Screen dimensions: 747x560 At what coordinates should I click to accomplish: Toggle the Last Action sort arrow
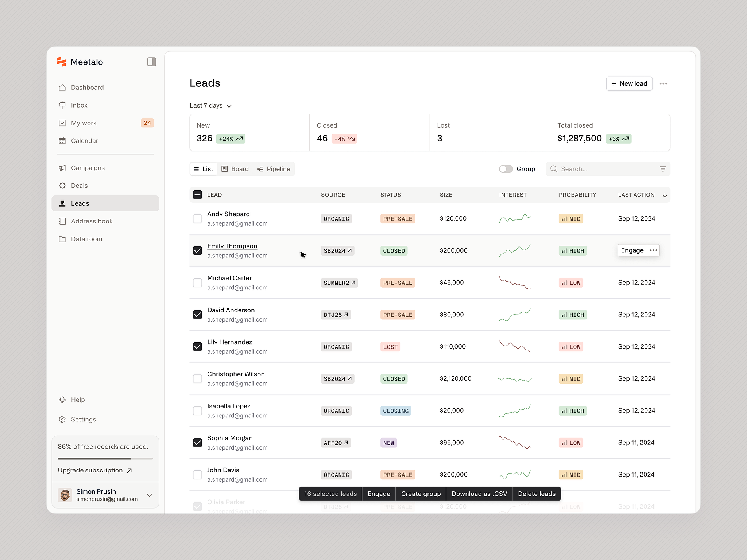pyautogui.click(x=665, y=195)
